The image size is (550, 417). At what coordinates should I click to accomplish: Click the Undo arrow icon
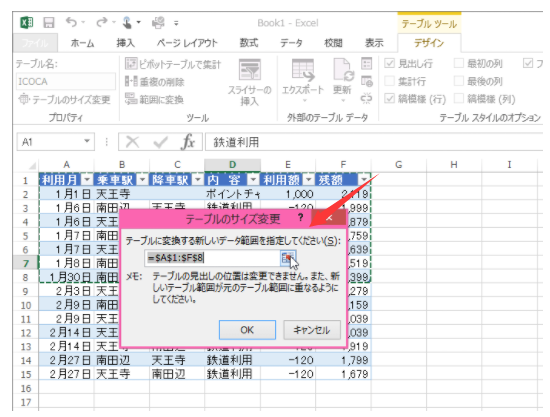pos(71,22)
